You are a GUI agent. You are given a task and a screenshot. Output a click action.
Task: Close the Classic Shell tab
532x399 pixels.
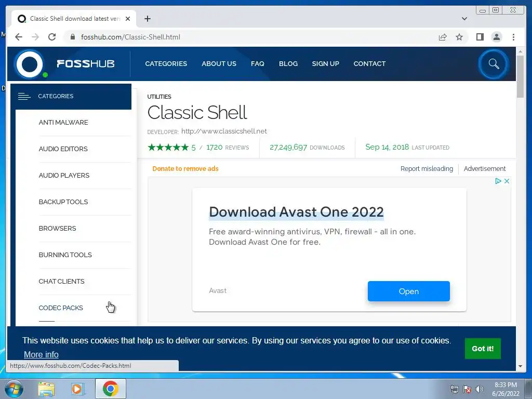click(x=128, y=19)
